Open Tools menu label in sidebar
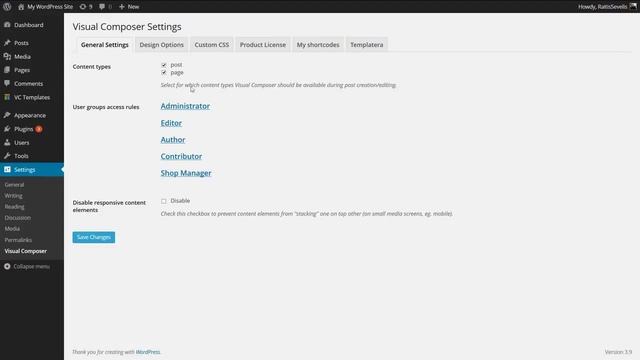Screen dimensions: 640x360 tap(21, 156)
